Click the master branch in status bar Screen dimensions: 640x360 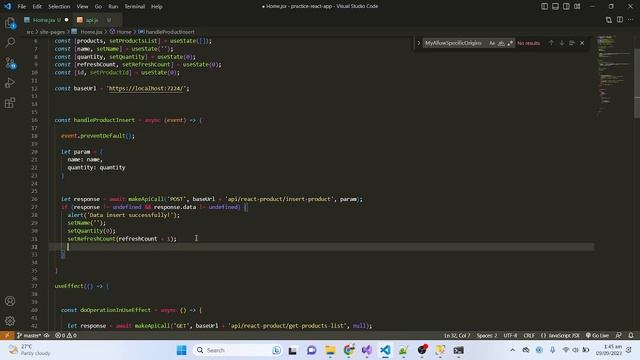[29, 336]
